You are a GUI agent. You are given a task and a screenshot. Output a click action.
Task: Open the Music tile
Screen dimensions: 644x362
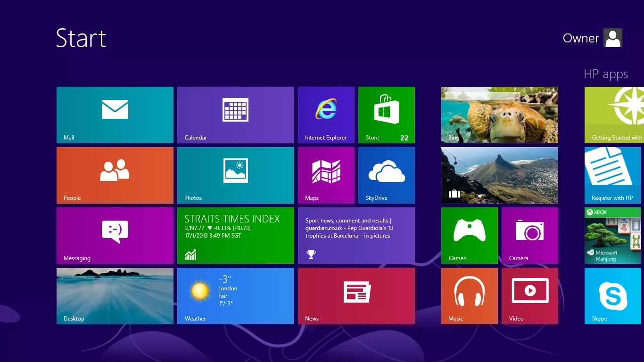470,296
